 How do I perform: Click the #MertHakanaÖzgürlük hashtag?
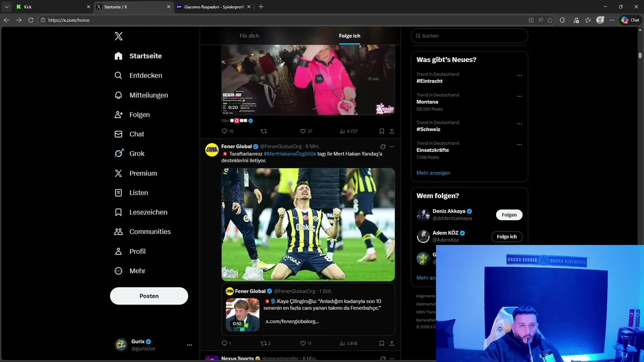(x=290, y=154)
